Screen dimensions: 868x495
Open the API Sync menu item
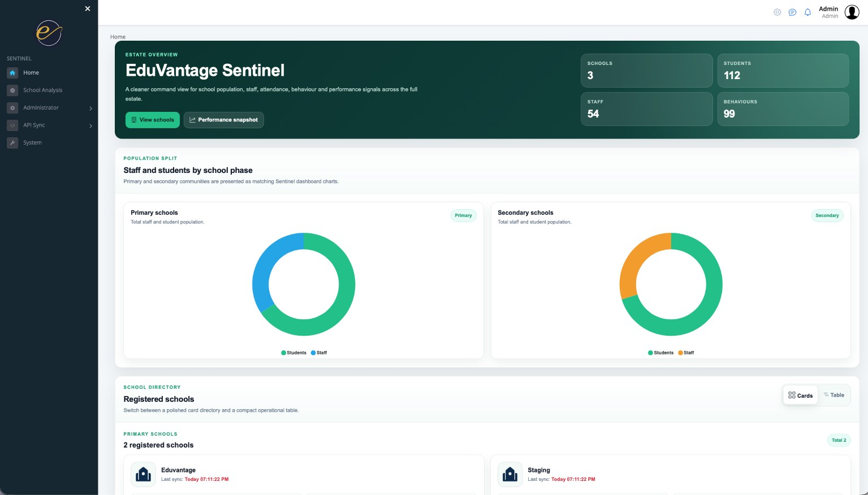coord(34,125)
